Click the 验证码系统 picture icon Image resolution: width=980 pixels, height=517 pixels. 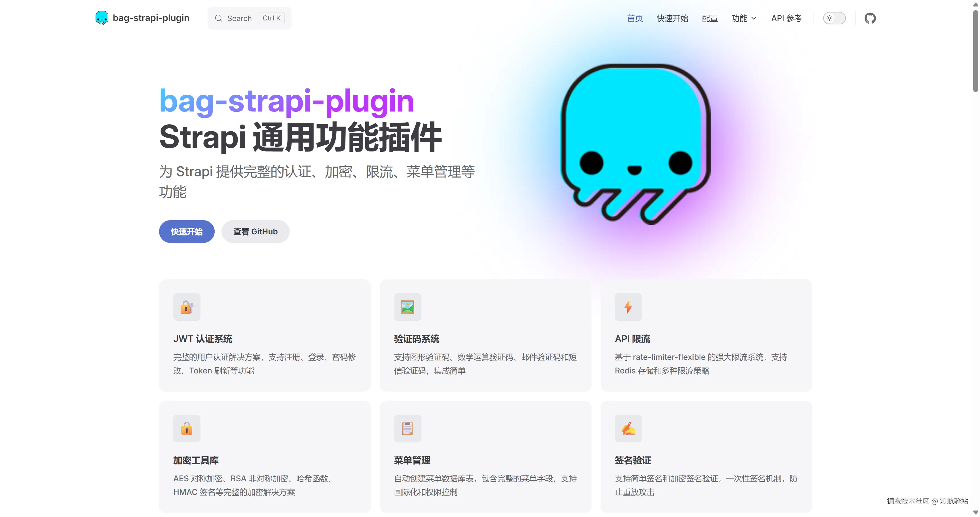[x=407, y=307]
